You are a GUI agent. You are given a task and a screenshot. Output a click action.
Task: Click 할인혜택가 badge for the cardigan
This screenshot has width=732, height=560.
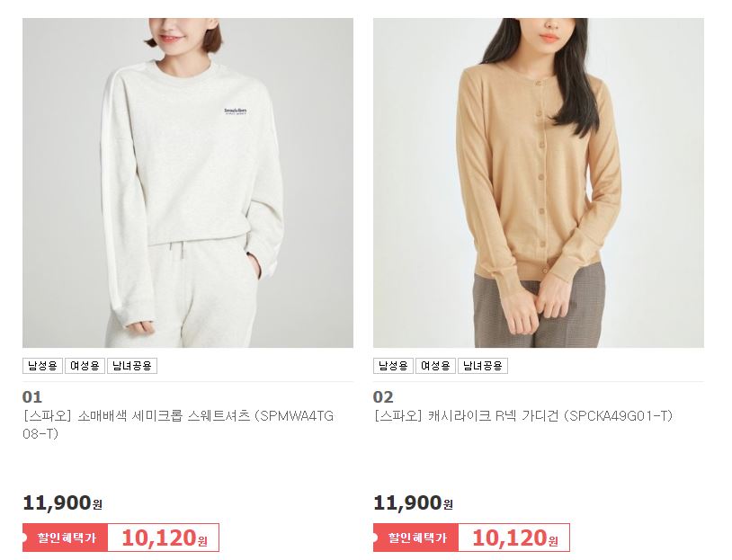click(x=416, y=538)
